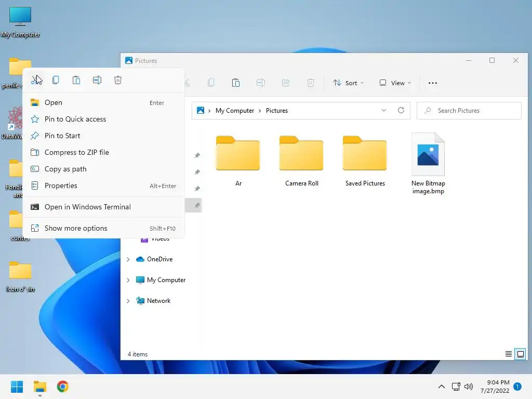Select the Camera Roll folder
Image resolution: width=532 pixels, height=399 pixels.
302,161
